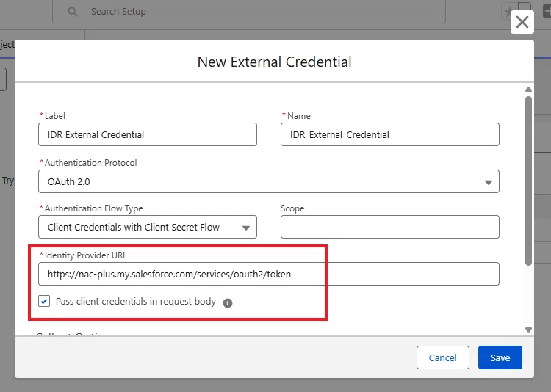Viewport: 551px width, 392px height.
Task: Click dialog scrollbar down arrow
Action: click(528, 330)
